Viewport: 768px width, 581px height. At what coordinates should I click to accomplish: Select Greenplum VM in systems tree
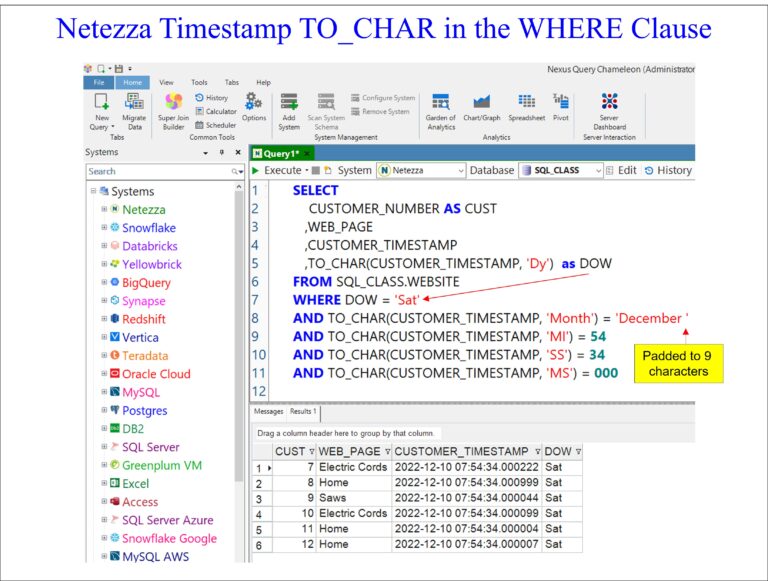(x=162, y=465)
